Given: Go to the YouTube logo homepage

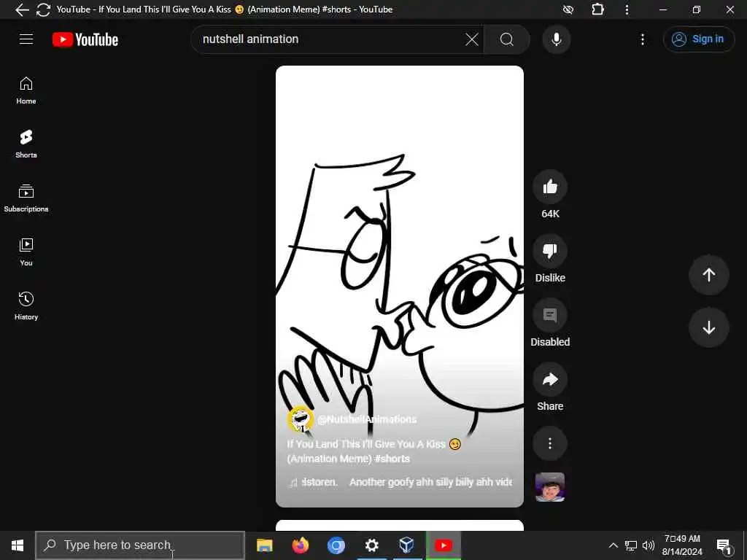Looking at the screenshot, I should coord(85,39).
